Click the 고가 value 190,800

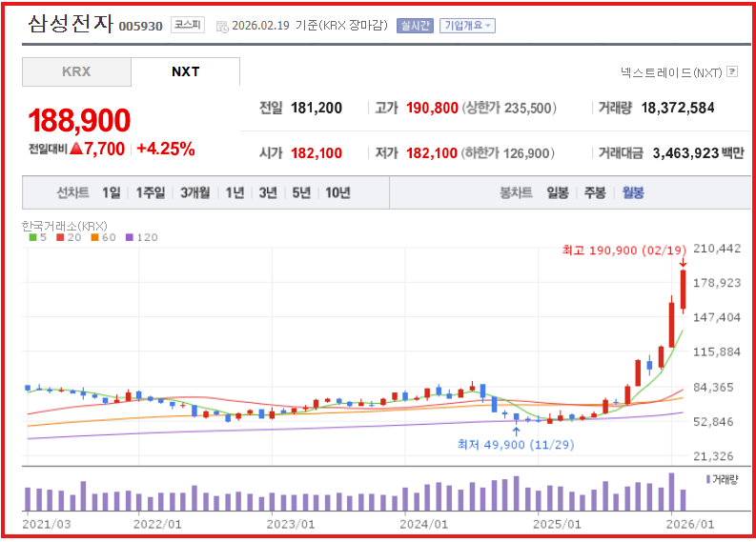[432, 108]
